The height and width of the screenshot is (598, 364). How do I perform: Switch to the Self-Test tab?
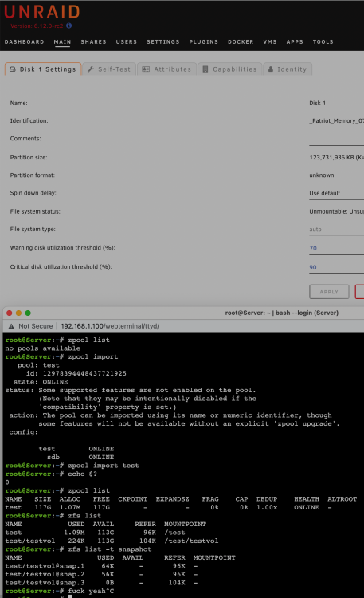(x=109, y=69)
